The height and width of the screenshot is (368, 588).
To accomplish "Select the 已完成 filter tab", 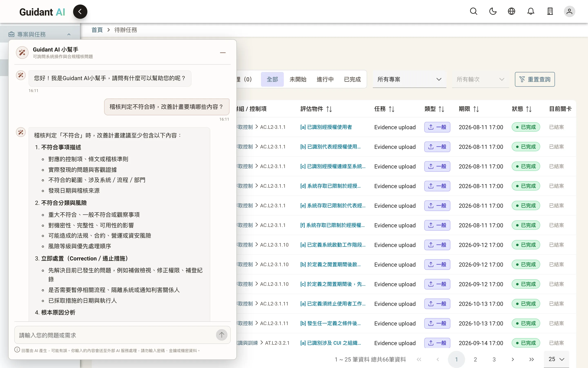I will (352, 79).
